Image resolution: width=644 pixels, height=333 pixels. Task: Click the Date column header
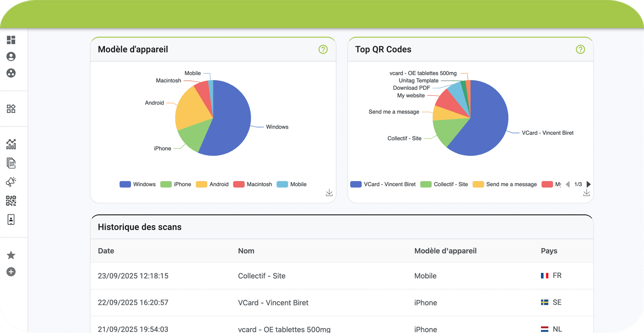point(106,251)
